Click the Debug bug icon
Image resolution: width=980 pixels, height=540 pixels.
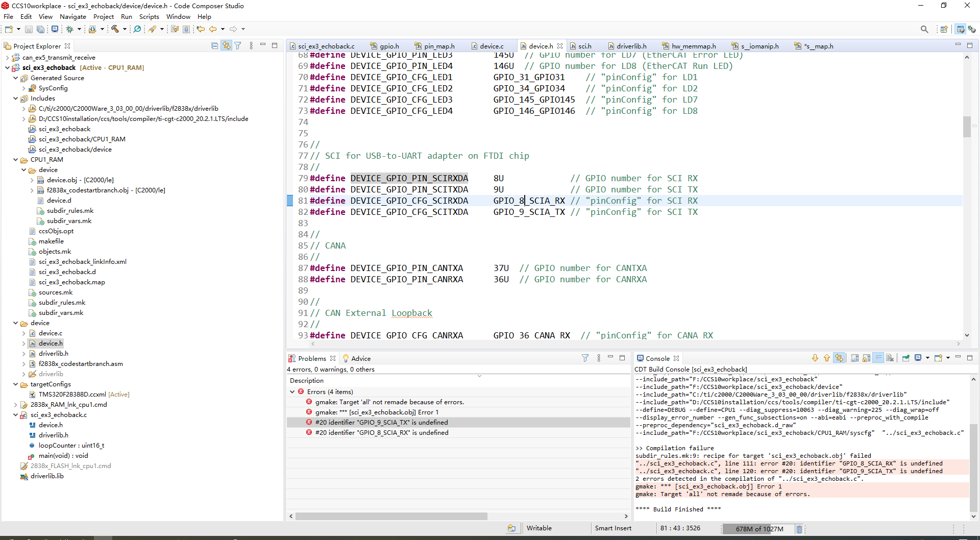pyautogui.click(x=70, y=29)
